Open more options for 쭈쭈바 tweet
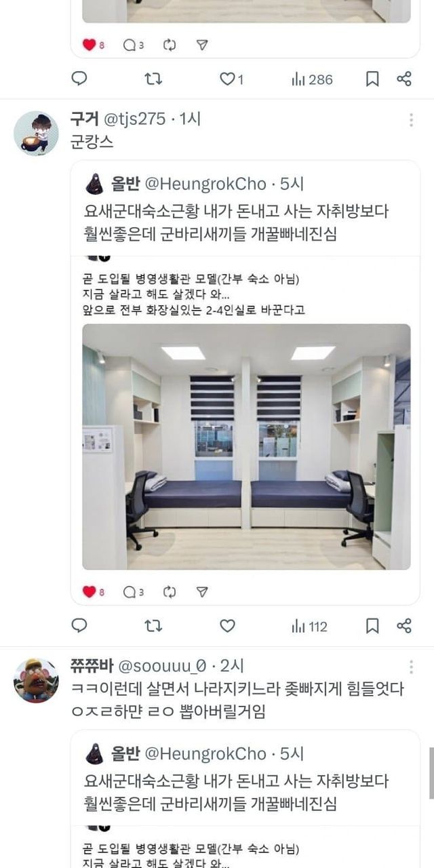 point(411,667)
